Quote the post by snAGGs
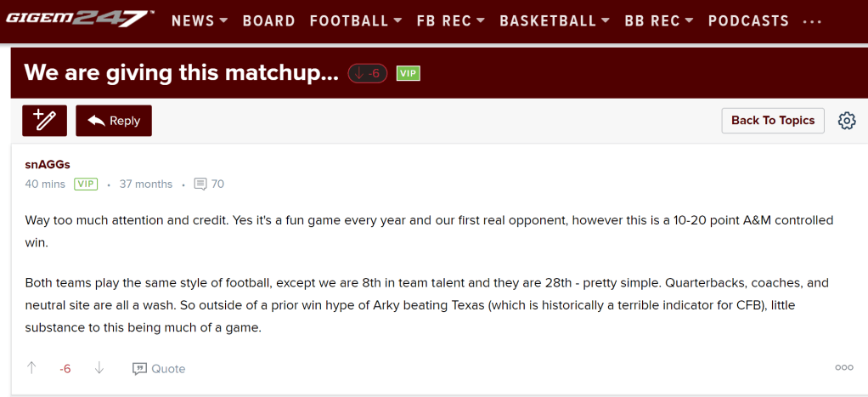Image resolution: width=868 pixels, height=397 pixels. 159,368
